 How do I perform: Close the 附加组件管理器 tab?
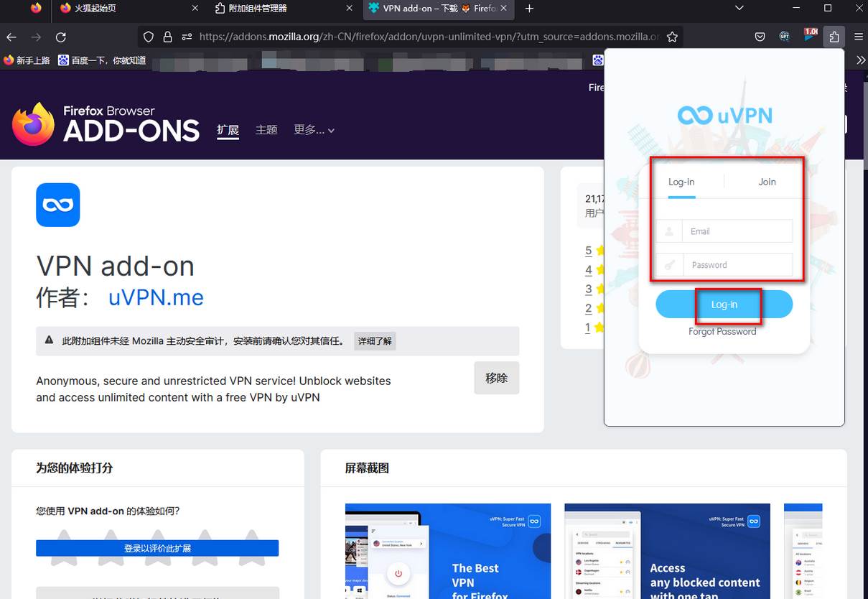click(350, 9)
